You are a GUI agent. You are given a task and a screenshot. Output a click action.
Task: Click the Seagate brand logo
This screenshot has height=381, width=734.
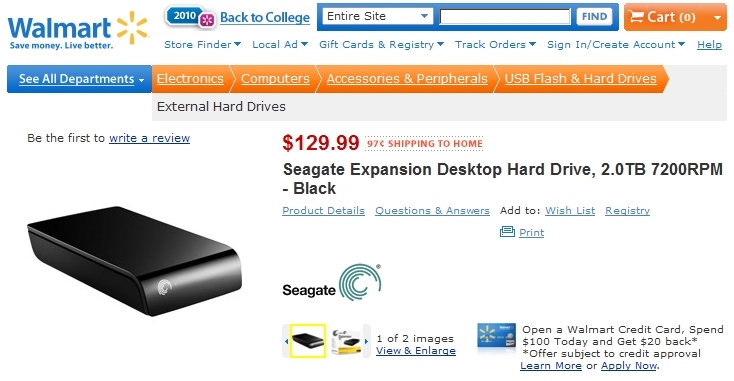pyautogui.click(x=331, y=282)
